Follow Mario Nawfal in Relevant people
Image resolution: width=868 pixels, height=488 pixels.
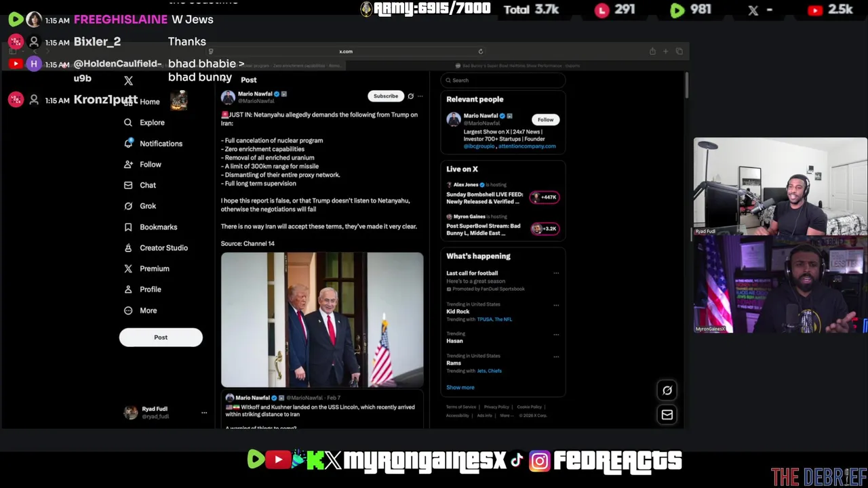[545, 119]
